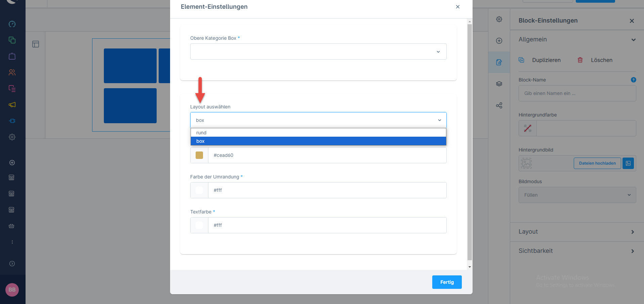
Task: Open media library icon beside Dateien hochladen
Action: coord(628,163)
